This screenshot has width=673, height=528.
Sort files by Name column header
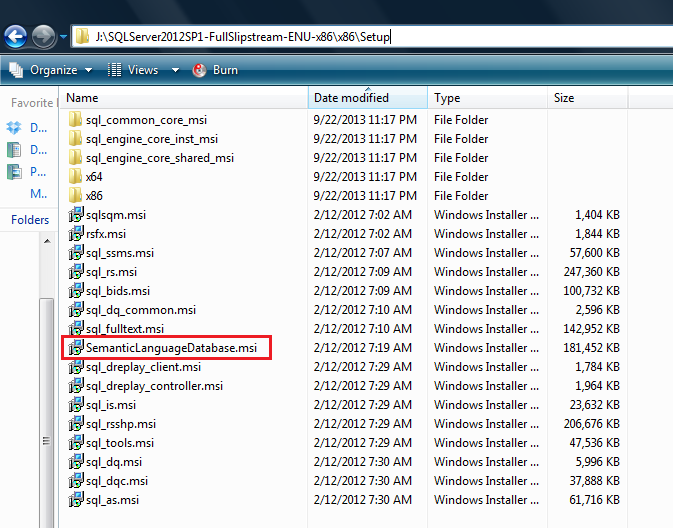pos(82,98)
